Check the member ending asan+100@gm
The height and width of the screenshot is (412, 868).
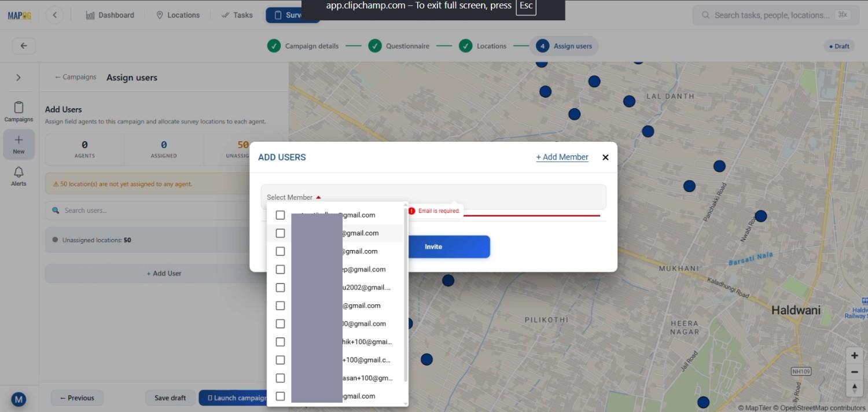pos(280,378)
